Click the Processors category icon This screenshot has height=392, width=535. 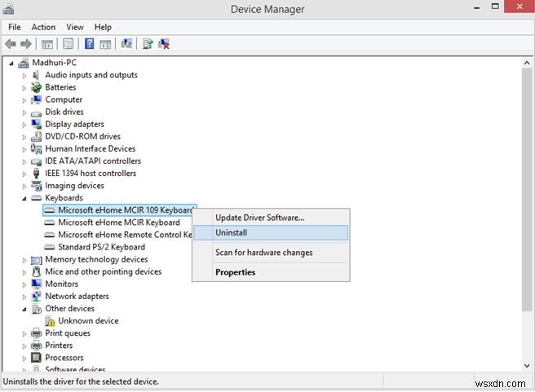pyautogui.click(x=36, y=358)
